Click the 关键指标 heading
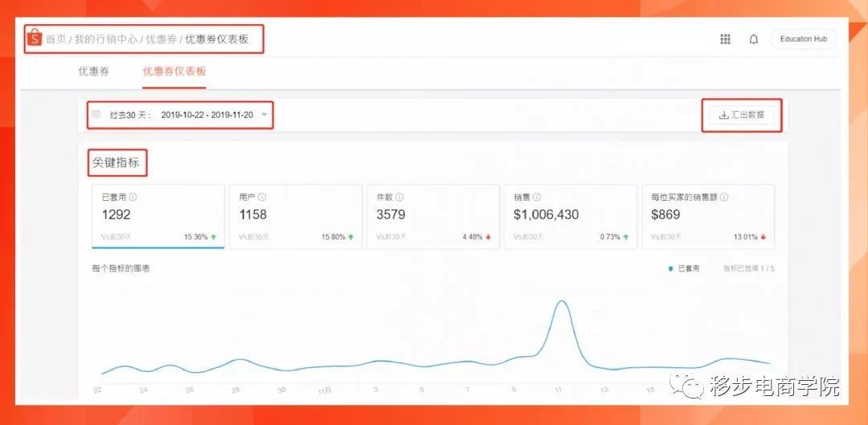Viewport: 868px width, 425px height. (117, 163)
